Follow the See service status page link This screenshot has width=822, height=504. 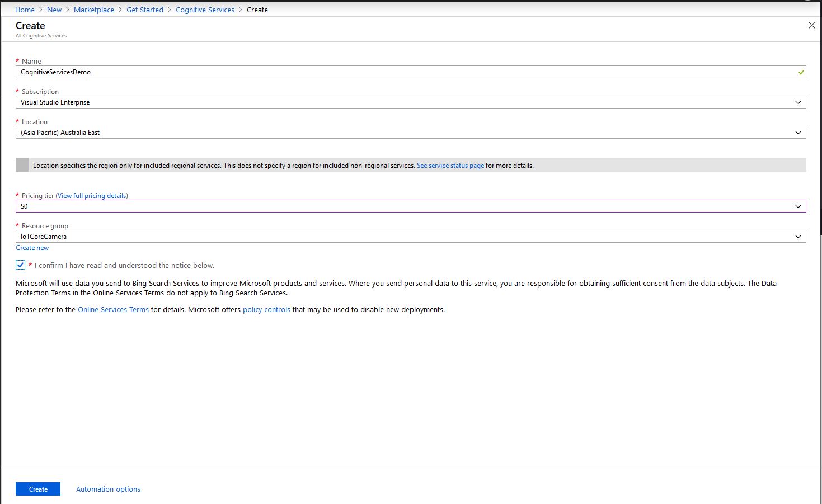pyautogui.click(x=450, y=166)
